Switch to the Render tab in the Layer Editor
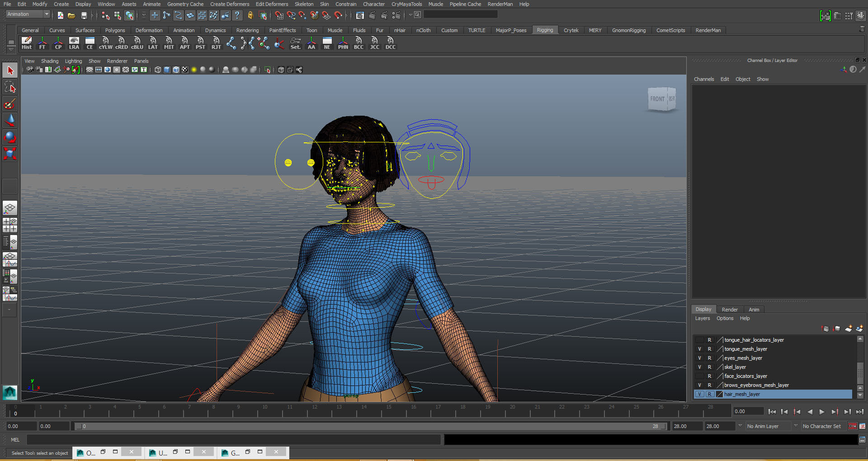This screenshot has width=868, height=461. tap(729, 310)
